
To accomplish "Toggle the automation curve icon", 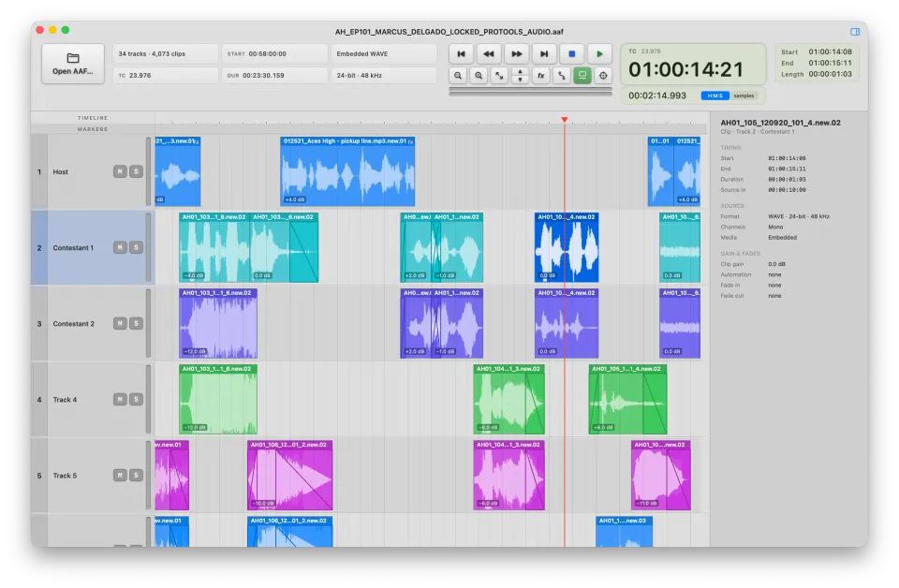I will 561,76.
